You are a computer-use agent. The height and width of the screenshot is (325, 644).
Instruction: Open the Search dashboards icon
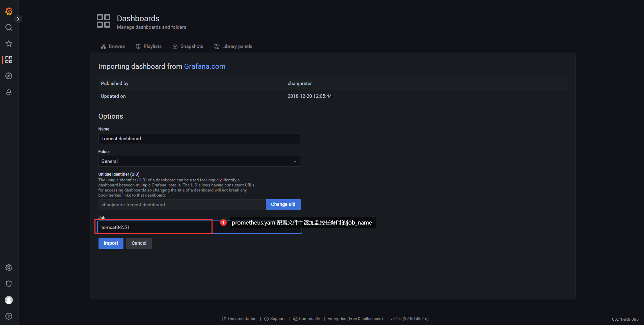(8, 27)
